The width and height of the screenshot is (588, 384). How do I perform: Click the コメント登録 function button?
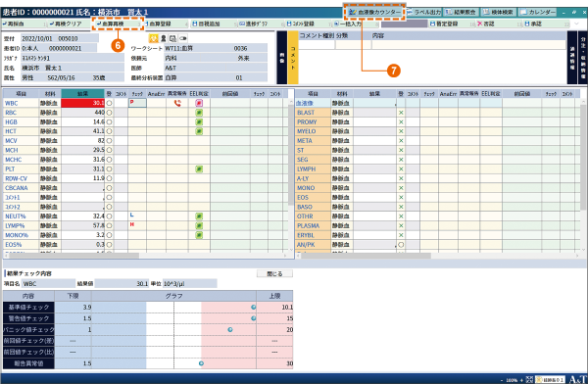pos(308,24)
